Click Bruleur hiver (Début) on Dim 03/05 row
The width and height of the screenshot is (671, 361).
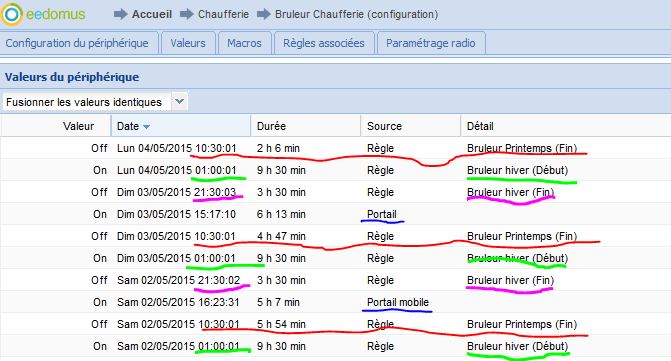517,258
